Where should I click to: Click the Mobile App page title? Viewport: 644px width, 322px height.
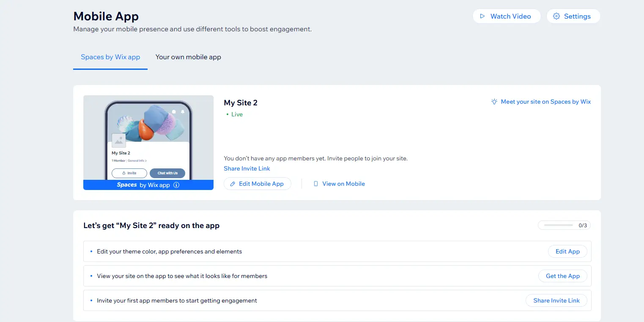(x=106, y=16)
